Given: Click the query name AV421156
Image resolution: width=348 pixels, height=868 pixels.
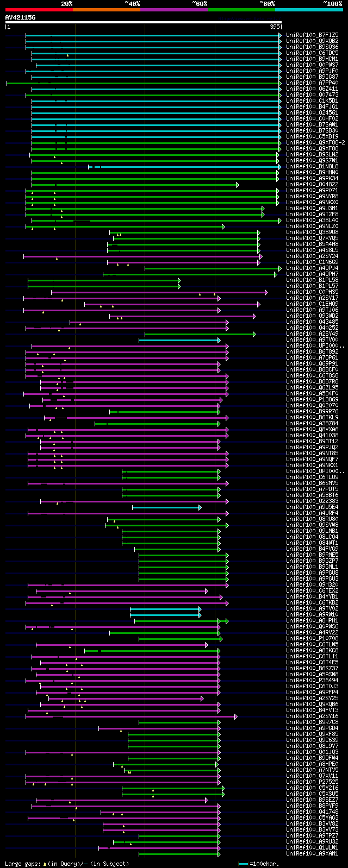Looking at the screenshot, I should [x=21, y=17].
